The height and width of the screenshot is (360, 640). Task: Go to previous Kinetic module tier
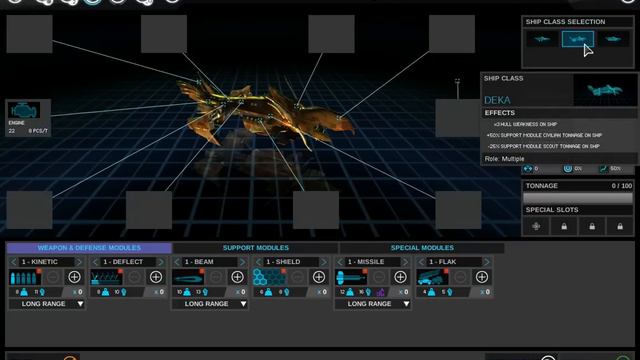click(x=13, y=262)
